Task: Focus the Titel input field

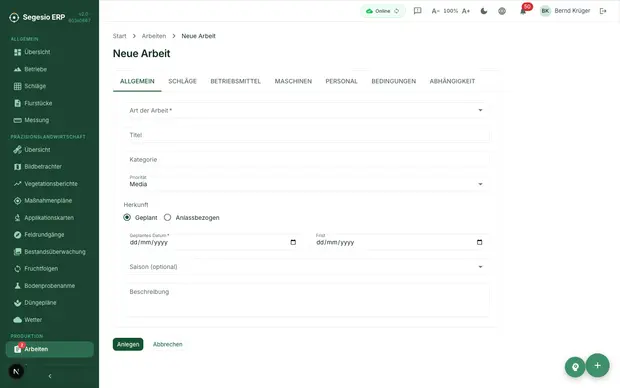Action: pos(308,135)
